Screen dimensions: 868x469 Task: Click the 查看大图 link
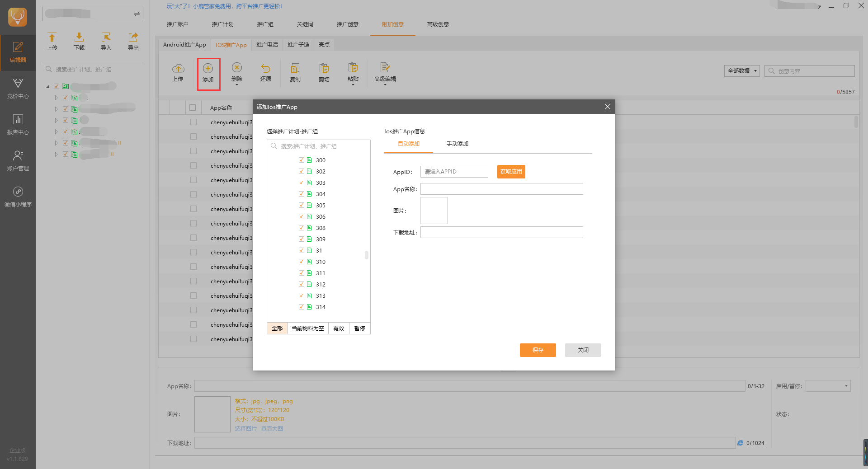[272, 428]
